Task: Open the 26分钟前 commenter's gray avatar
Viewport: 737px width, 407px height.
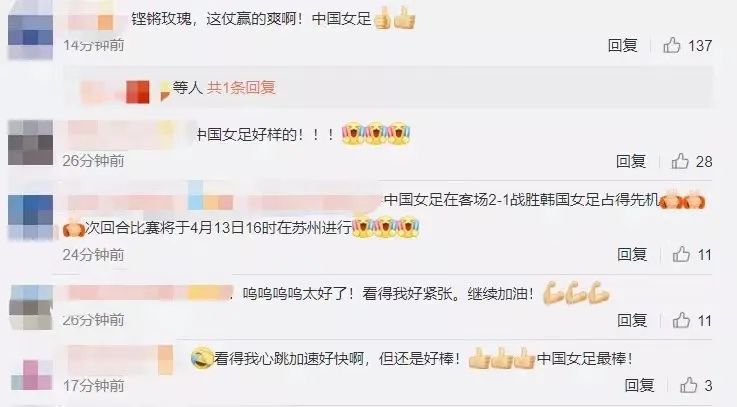Action: point(31,142)
